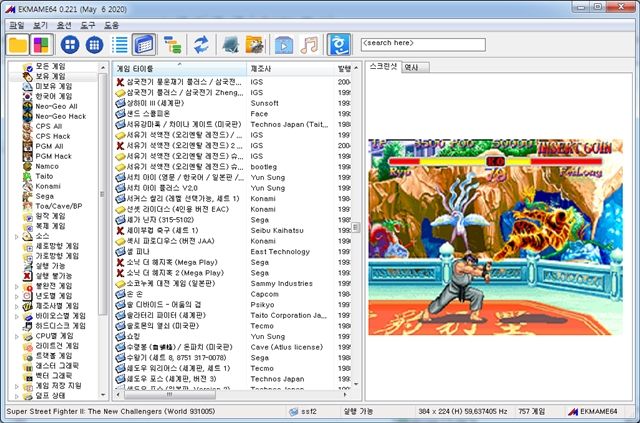This screenshot has height=423, width=640.
Task: Select 미보유 게임 folder
Action: pyautogui.click(x=53, y=87)
